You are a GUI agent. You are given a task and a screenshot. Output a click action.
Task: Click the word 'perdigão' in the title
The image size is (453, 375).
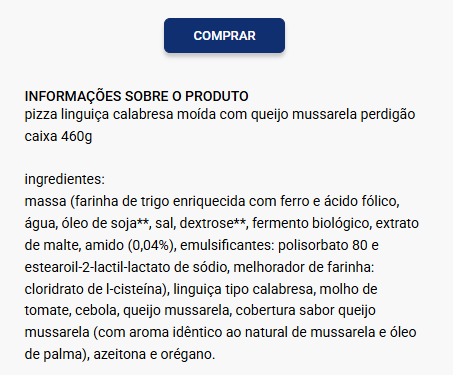(388, 115)
